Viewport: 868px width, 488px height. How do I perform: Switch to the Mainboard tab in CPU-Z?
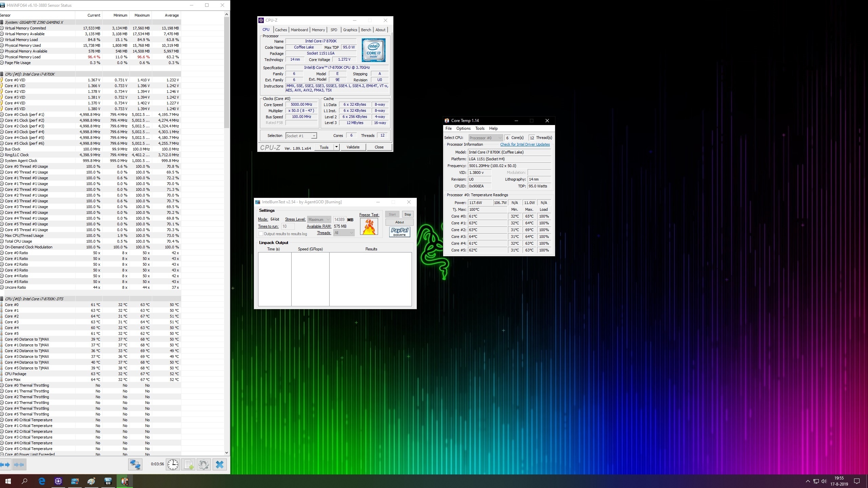pyautogui.click(x=299, y=30)
